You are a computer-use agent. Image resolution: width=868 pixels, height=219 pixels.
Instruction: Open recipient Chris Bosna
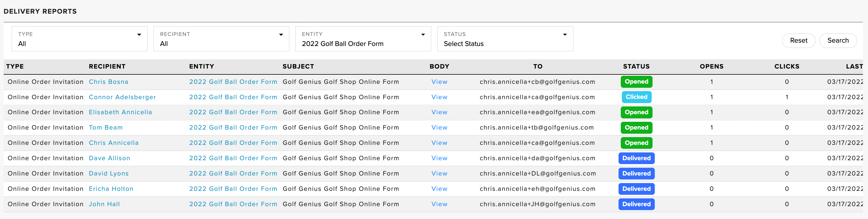[x=108, y=82]
